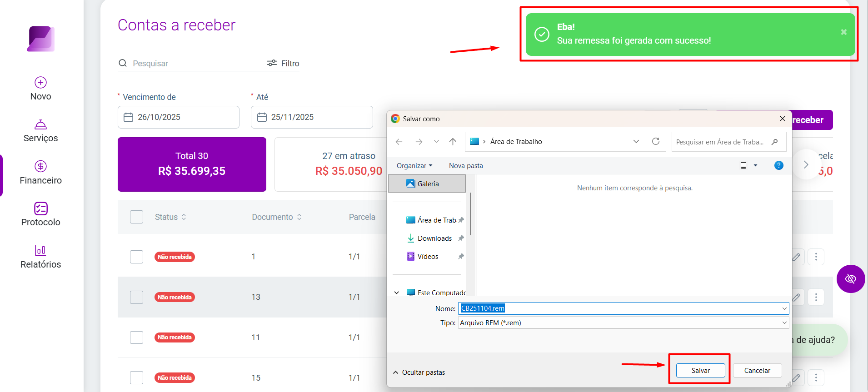This screenshot has height=392, width=868.
Task: Open Protocolo checklist icon
Action: click(40, 208)
